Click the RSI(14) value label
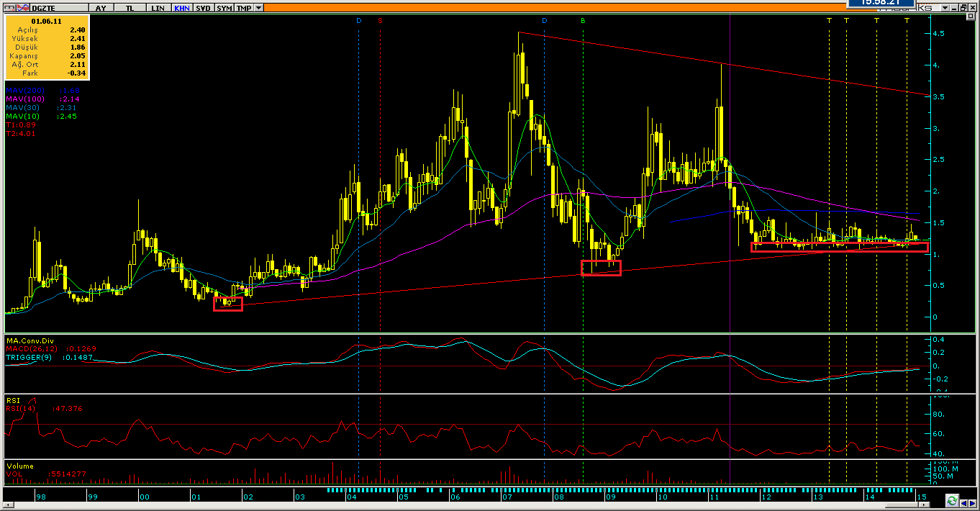 [x=44, y=408]
